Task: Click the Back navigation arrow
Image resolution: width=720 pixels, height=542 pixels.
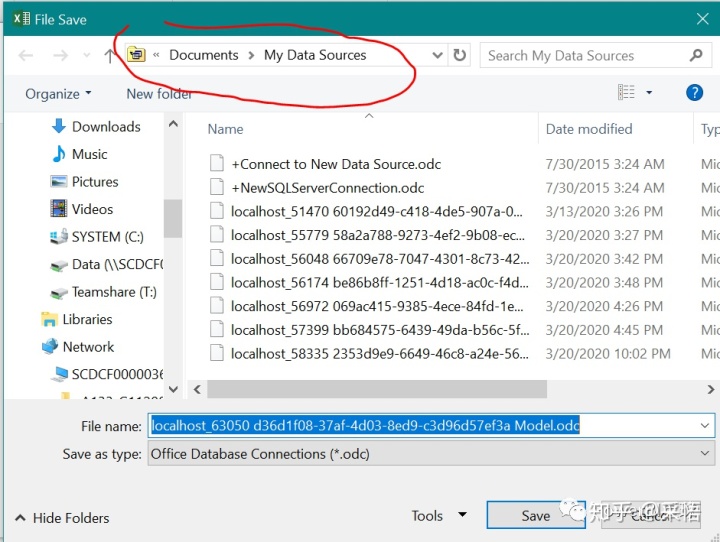Action: click(26, 56)
